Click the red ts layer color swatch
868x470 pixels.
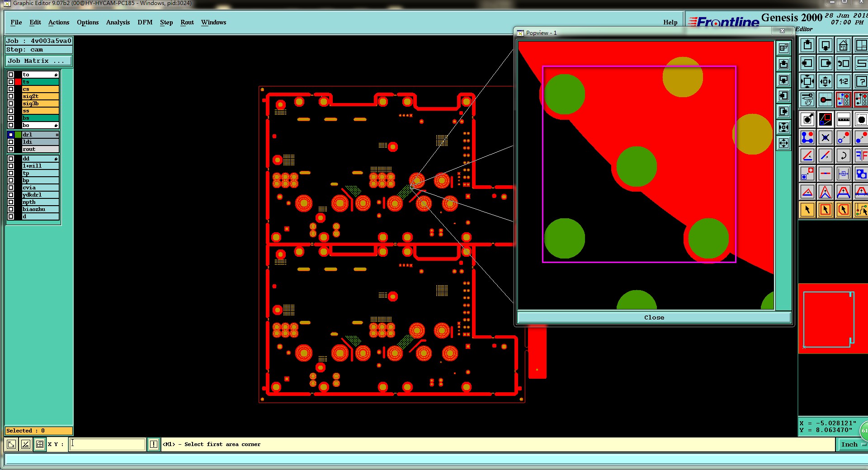click(x=18, y=82)
